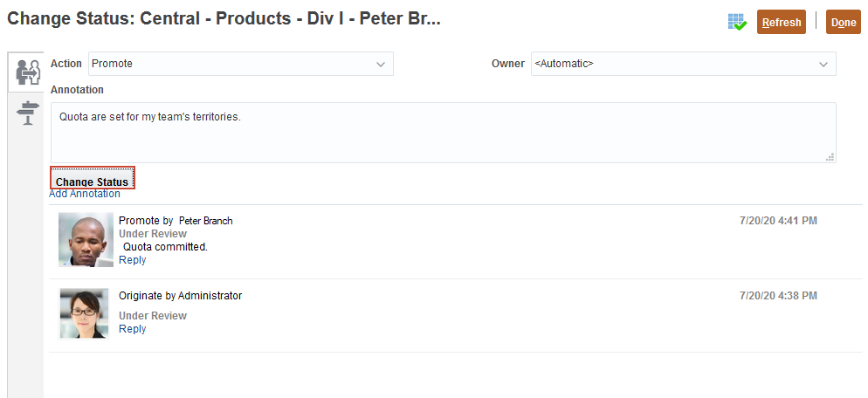Reply to the Administrator's Originate entry
The image size is (868, 398).
click(x=133, y=329)
